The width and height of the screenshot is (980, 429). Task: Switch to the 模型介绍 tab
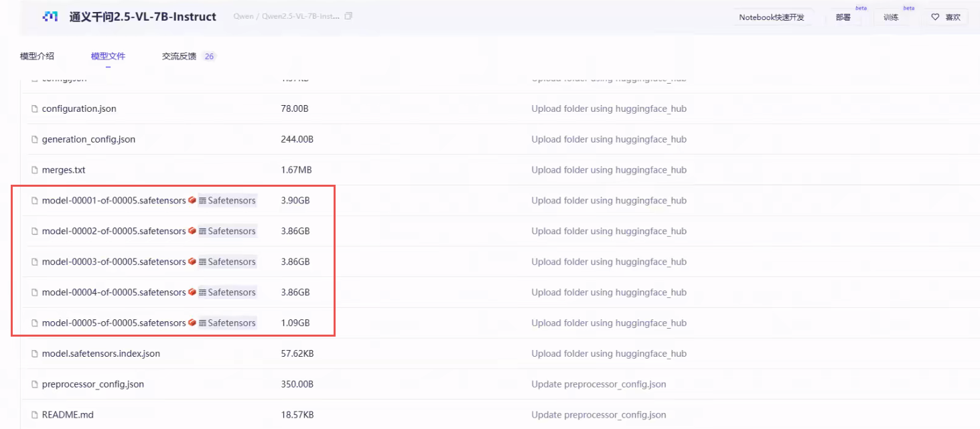[37, 56]
